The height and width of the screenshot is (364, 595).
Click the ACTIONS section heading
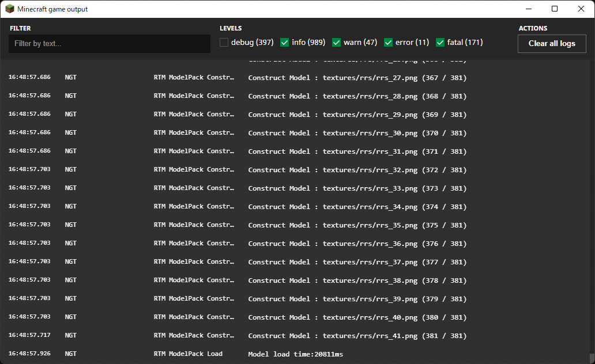pyautogui.click(x=533, y=28)
